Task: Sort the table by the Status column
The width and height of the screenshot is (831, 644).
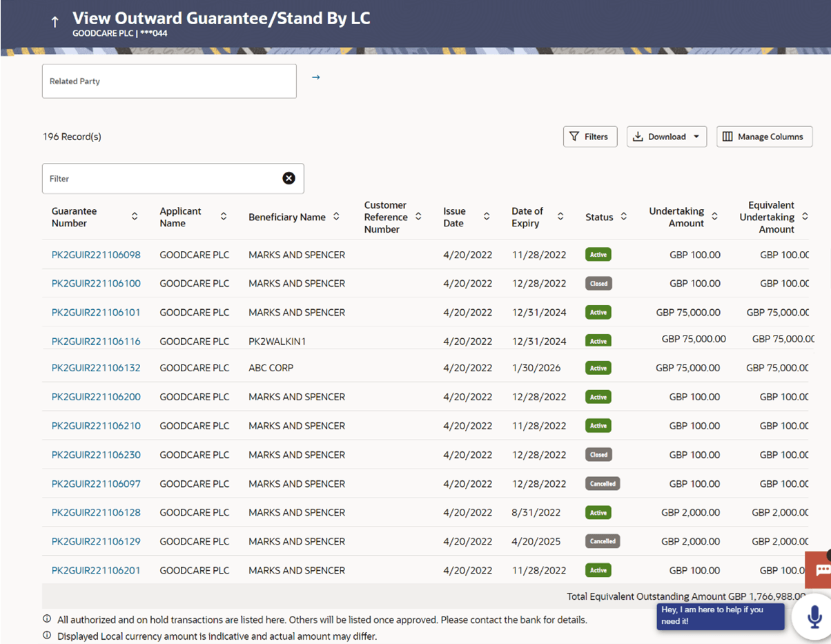Action: [623, 217]
